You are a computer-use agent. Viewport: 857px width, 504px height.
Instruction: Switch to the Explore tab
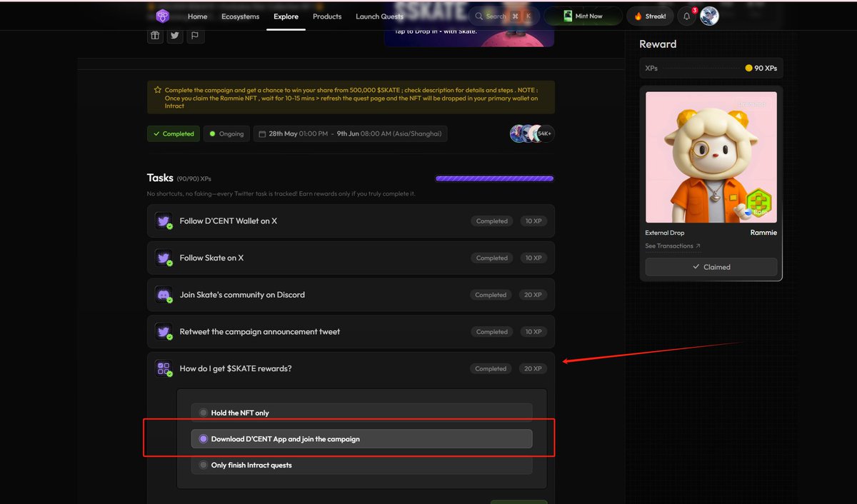coord(286,16)
